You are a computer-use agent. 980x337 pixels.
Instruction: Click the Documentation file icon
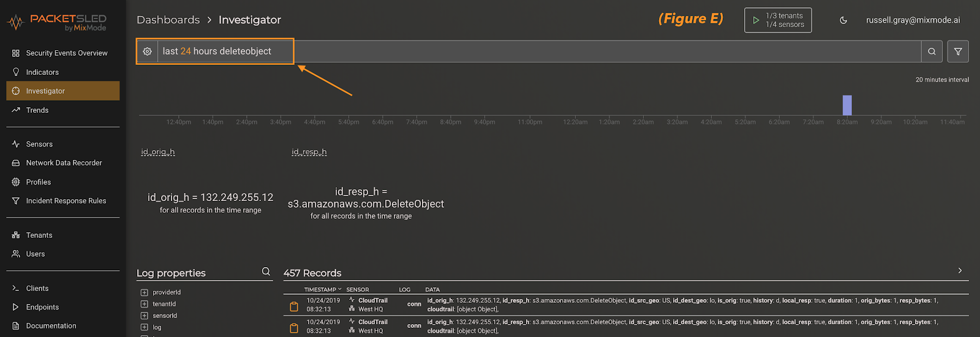pos(16,326)
